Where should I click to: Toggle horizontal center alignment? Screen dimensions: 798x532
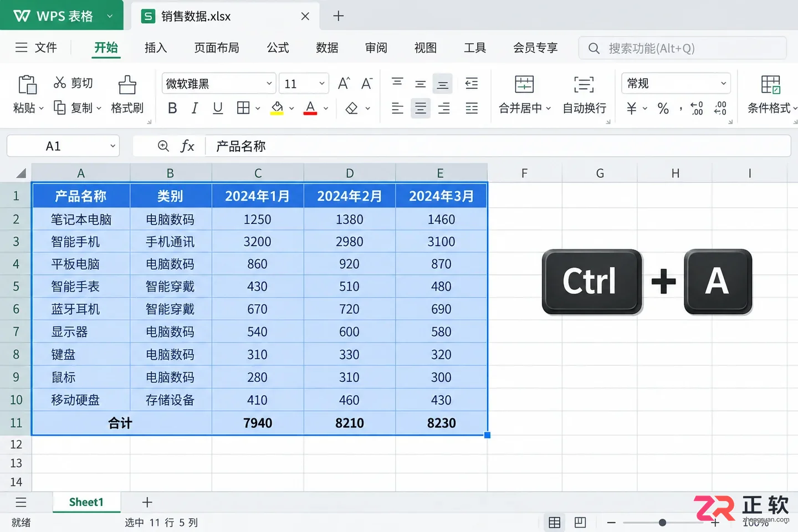(x=421, y=108)
